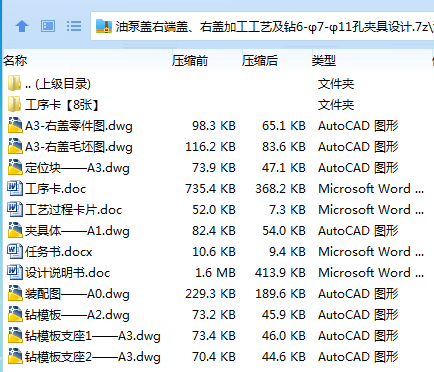Screen dimensions: 434x372
Task: Click the archive icon in path bar
Action: [x=104, y=26]
